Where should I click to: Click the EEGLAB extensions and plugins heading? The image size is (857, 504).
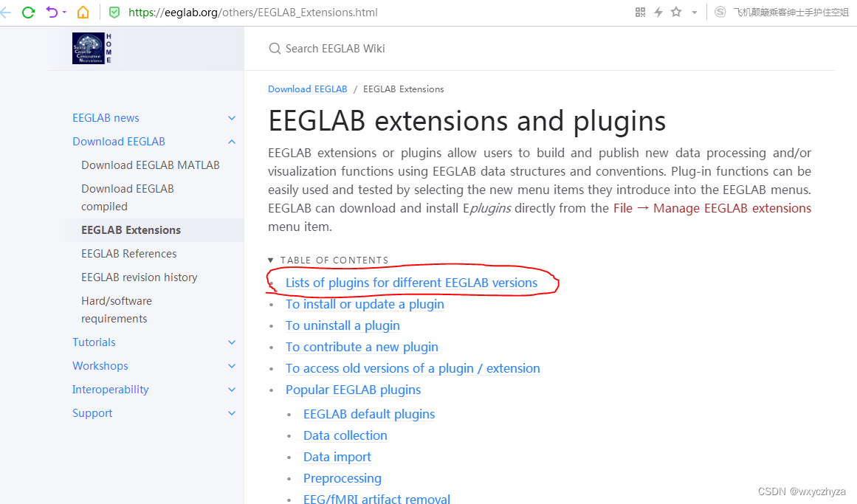click(467, 121)
